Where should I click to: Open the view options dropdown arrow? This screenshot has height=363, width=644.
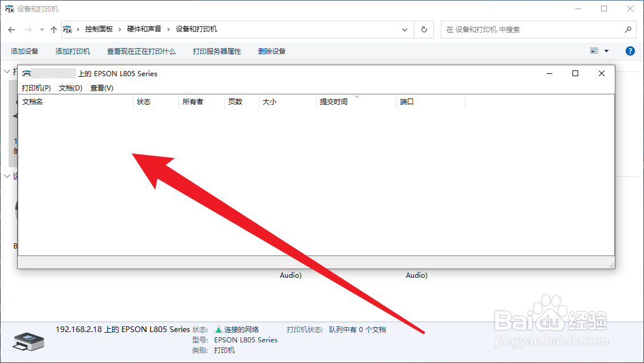coord(607,51)
